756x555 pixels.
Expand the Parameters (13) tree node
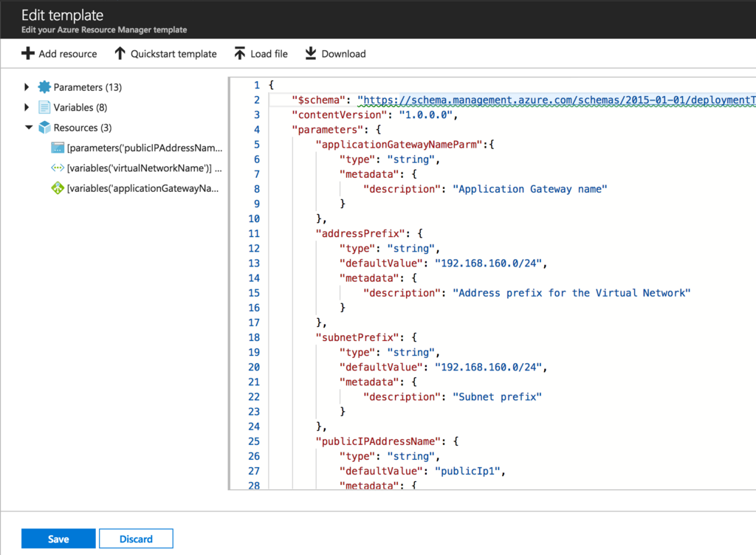(x=27, y=87)
